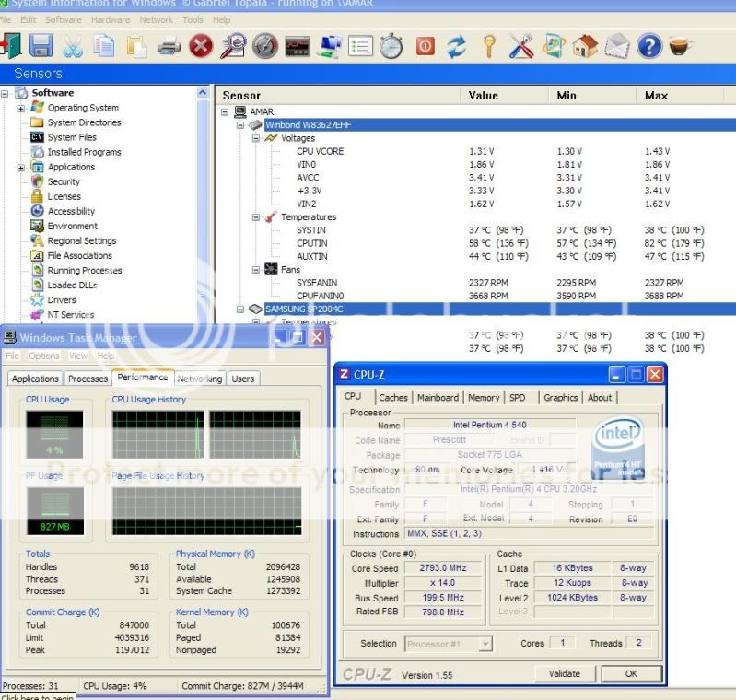Collapse the Winbond W83627EHF sensor node
This screenshot has width=736, height=700.
click(240, 125)
